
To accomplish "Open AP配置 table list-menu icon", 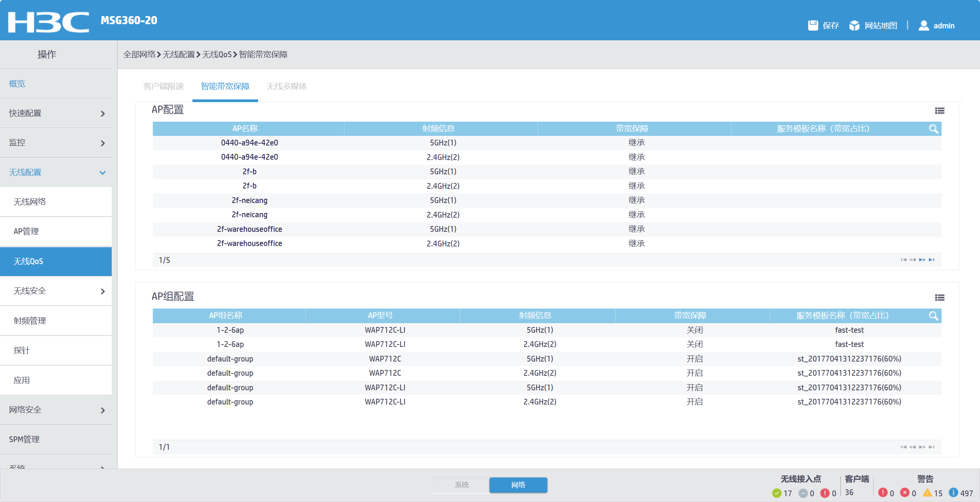I will click(939, 111).
